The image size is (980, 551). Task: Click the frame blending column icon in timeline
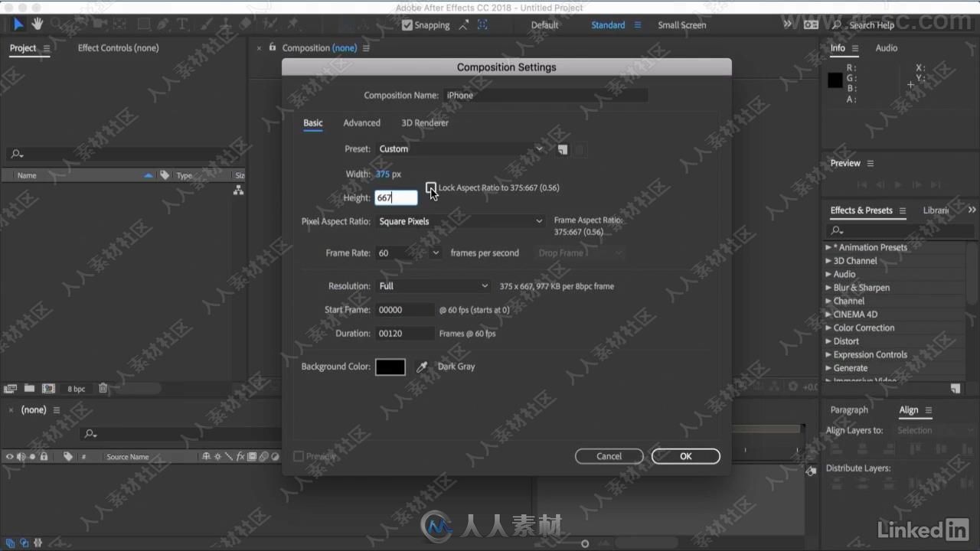point(251,457)
